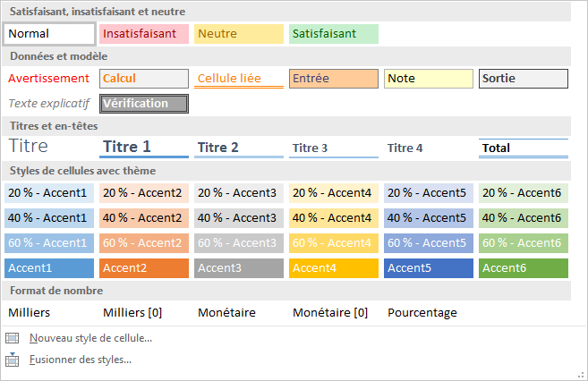Open Nouveau style de cellule menu entry
The image size is (588, 381).
[x=90, y=338]
